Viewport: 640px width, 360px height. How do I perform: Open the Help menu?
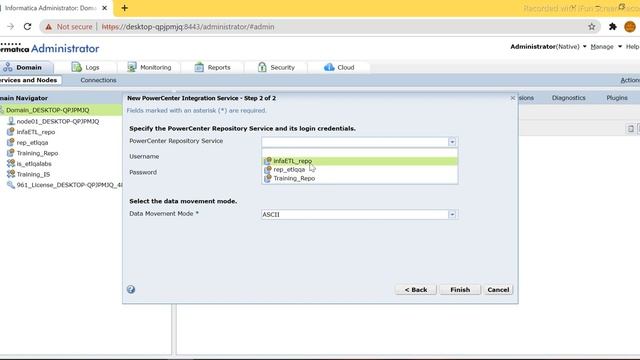point(632,47)
